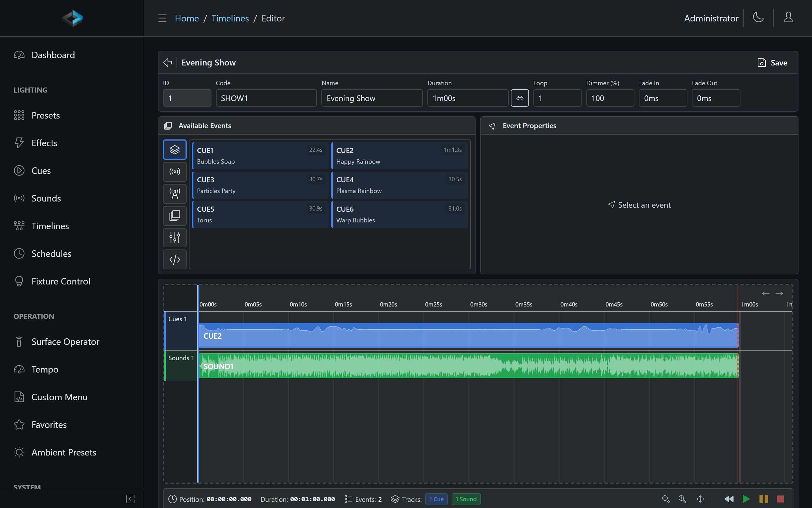Rewind the timeline to start
Viewport: 812px width, 508px height.
(729, 499)
